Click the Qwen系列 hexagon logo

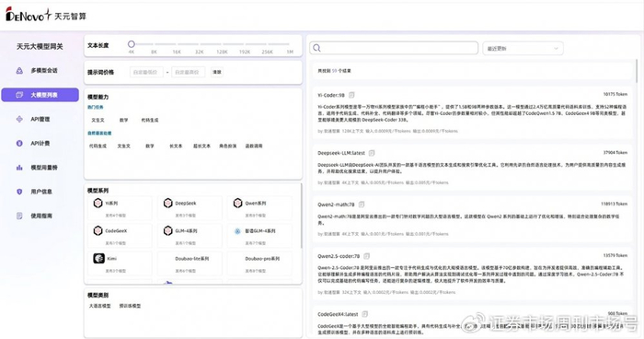click(x=237, y=203)
